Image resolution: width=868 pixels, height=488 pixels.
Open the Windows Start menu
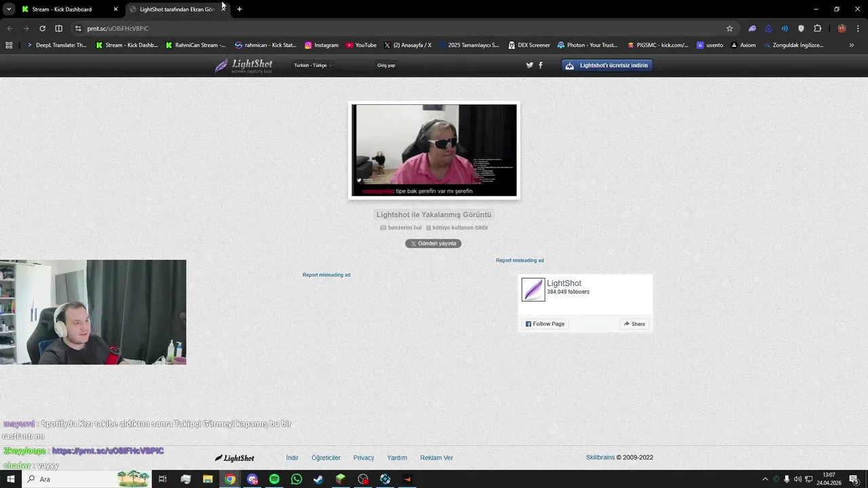[x=10, y=479]
